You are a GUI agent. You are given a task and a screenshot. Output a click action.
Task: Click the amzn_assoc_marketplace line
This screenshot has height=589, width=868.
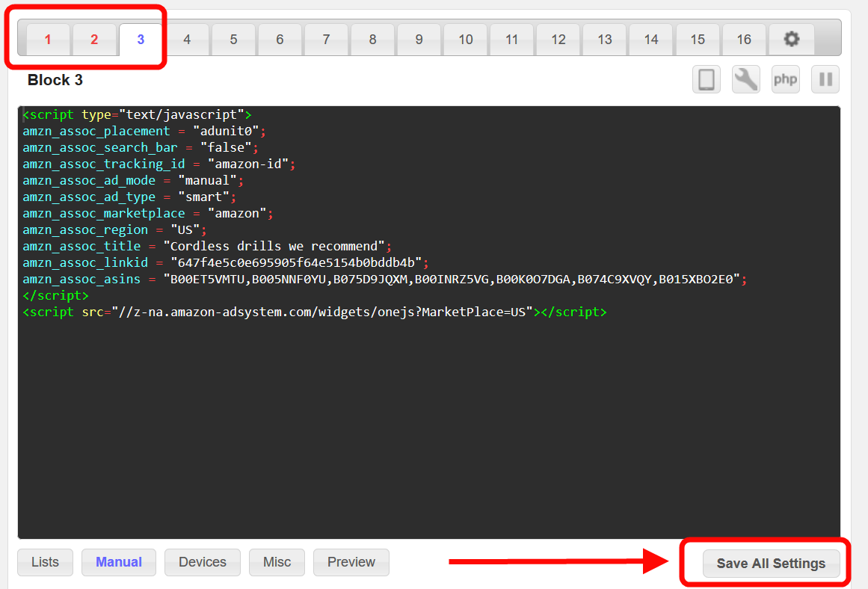(x=148, y=214)
